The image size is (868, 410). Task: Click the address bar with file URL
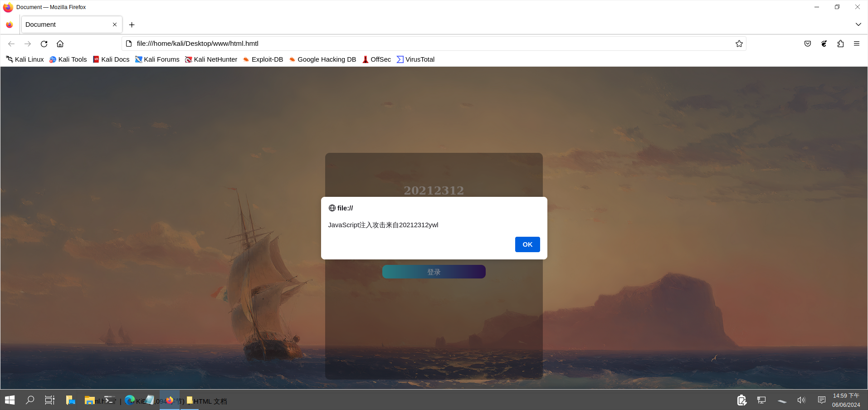[434, 44]
